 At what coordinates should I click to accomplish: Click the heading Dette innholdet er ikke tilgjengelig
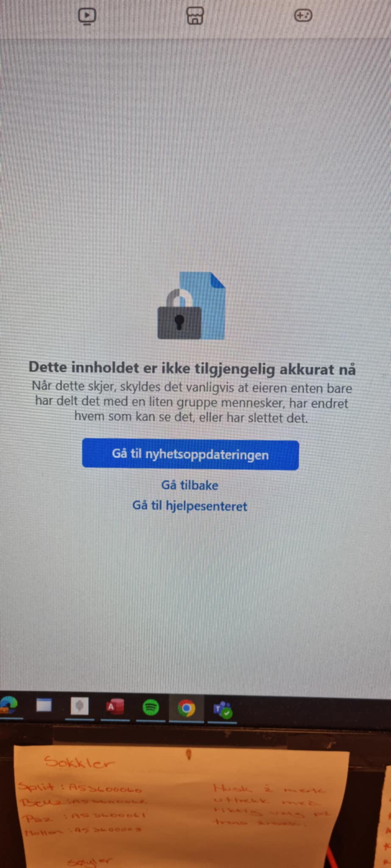coord(192,368)
